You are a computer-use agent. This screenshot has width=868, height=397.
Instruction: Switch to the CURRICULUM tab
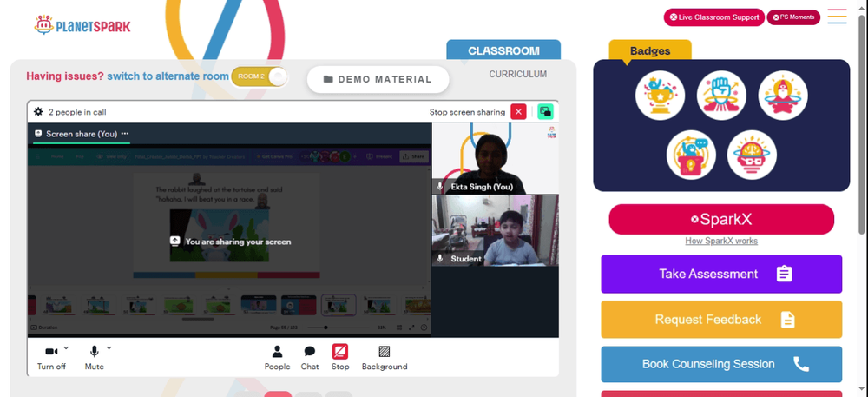[x=517, y=74]
